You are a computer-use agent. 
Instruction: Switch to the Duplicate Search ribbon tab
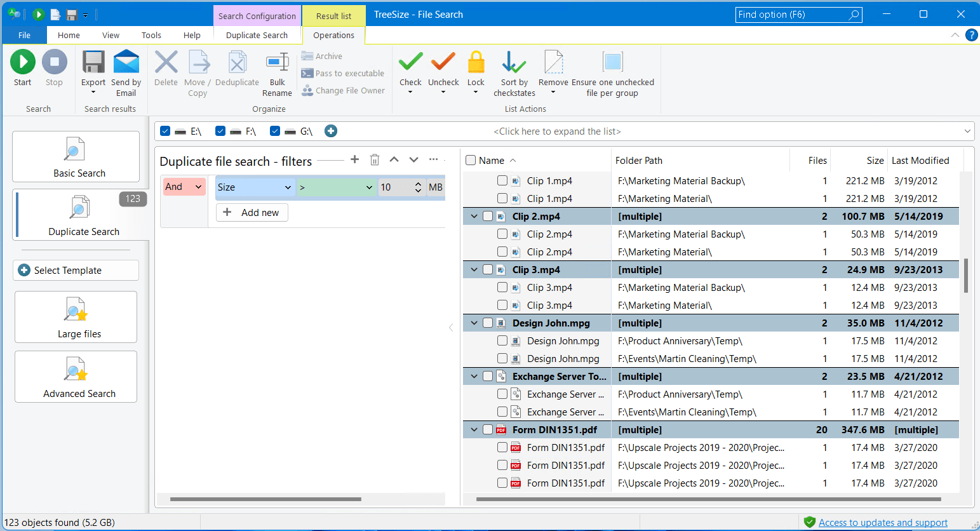(257, 36)
